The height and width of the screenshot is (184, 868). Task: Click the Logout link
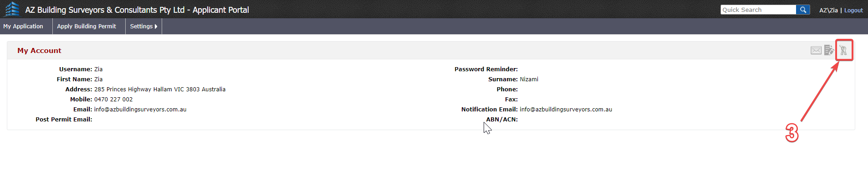853,10
